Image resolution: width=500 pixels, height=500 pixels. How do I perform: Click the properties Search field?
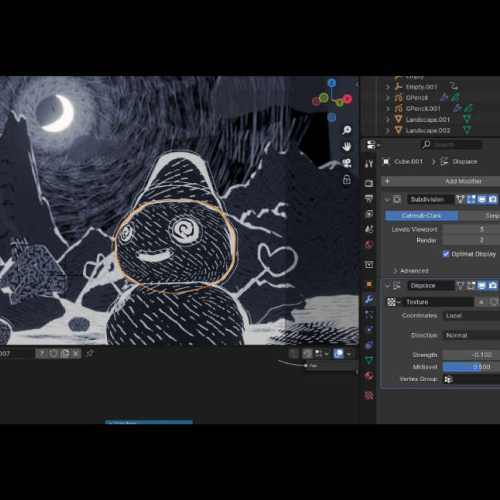452,145
